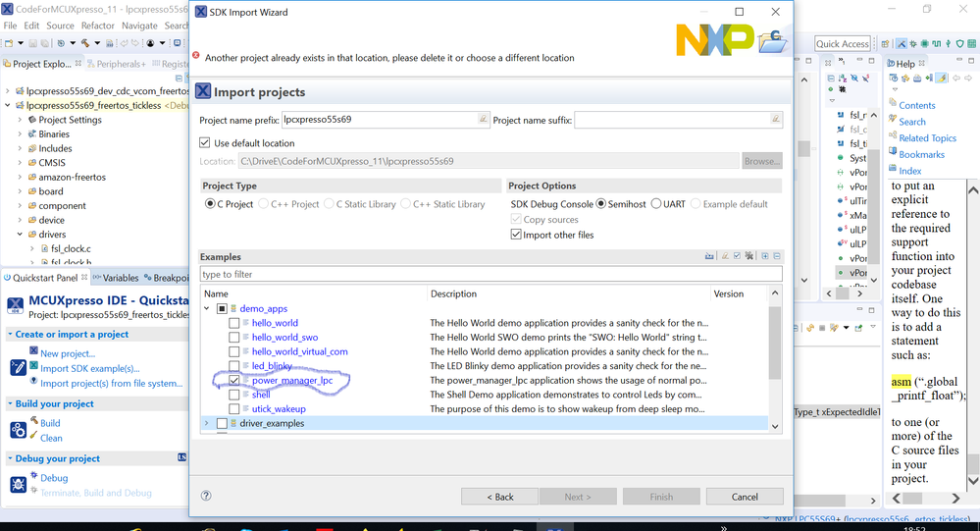Switch to the Variables tab
Viewport: 980px width, 531px height.
coord(116,278)
